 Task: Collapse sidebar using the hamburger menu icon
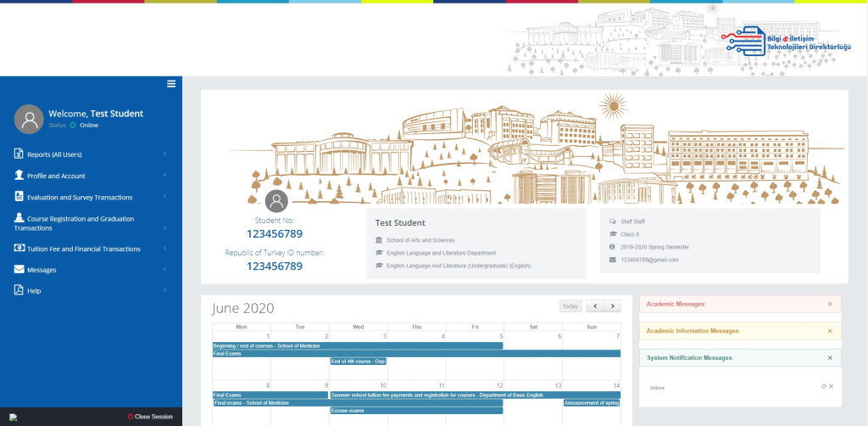coord(171,83)
